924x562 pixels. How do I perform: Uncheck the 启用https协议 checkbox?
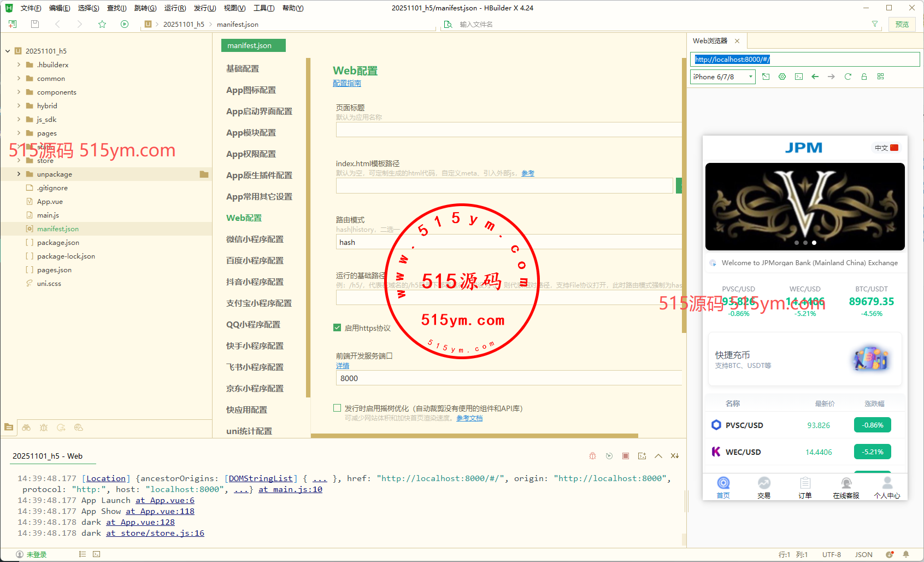click(x=337, y=328)
